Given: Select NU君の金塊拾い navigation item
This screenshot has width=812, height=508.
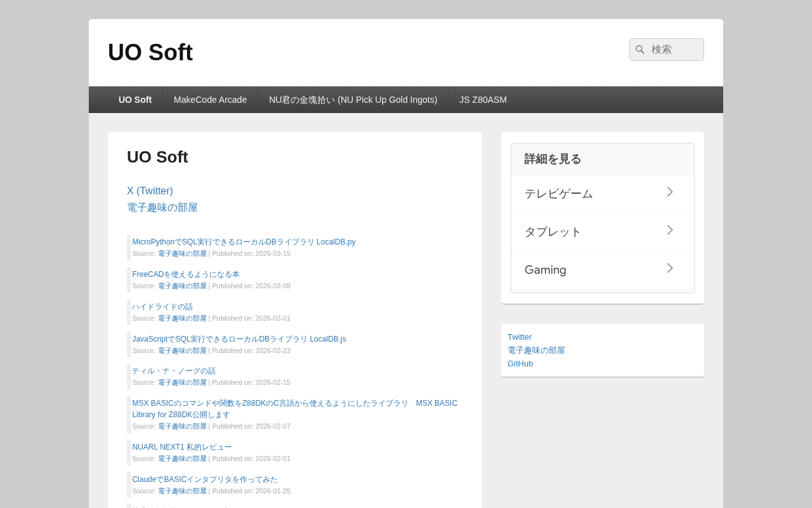Looking at the screenshot, I should click(x=353, y=100).
